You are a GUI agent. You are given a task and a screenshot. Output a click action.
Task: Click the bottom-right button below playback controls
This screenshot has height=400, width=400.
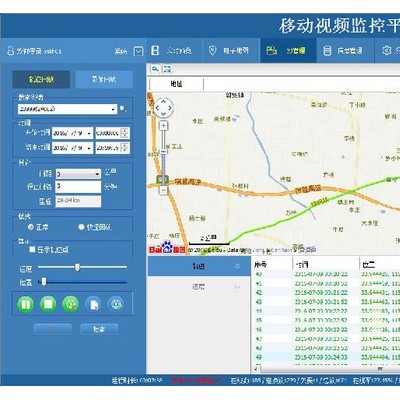pos(99,329)
